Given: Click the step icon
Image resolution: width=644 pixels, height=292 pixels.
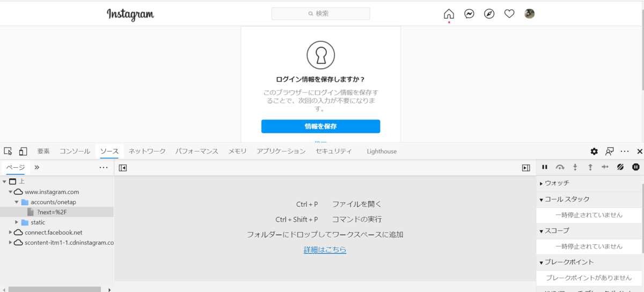Looking at the screenshot, I should coord(605,167).
